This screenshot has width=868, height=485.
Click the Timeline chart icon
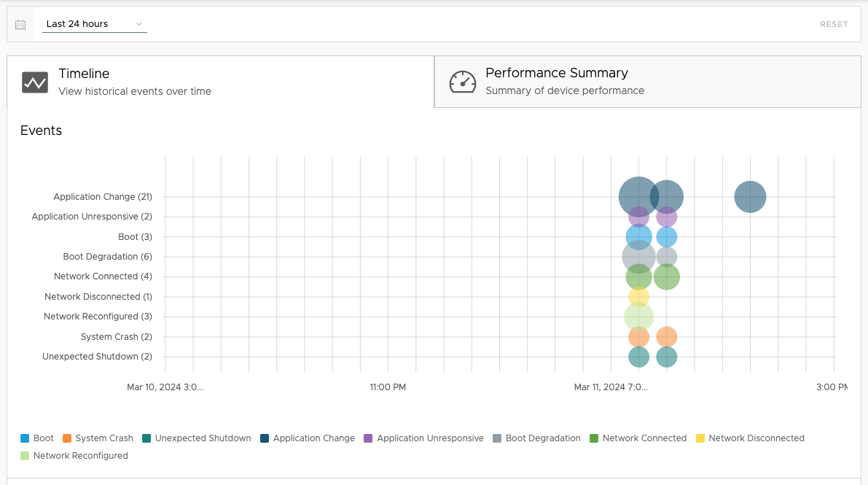(x=35, y=82)
